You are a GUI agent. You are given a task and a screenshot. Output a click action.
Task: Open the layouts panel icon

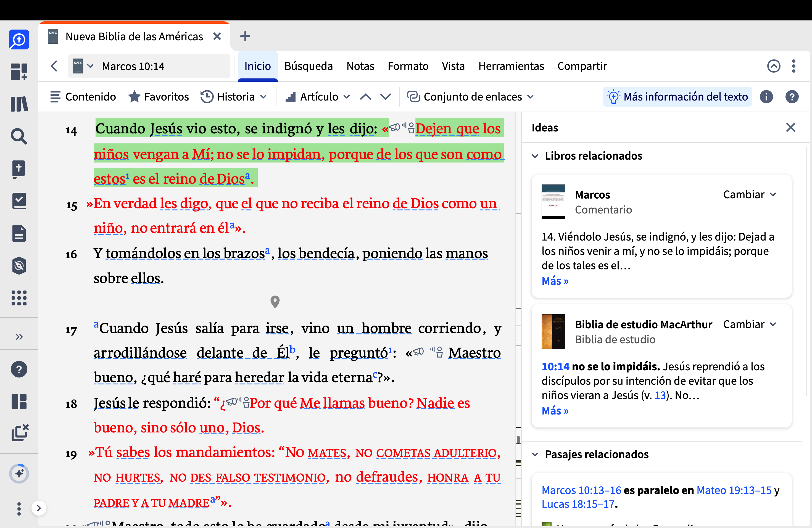(19, 402)
